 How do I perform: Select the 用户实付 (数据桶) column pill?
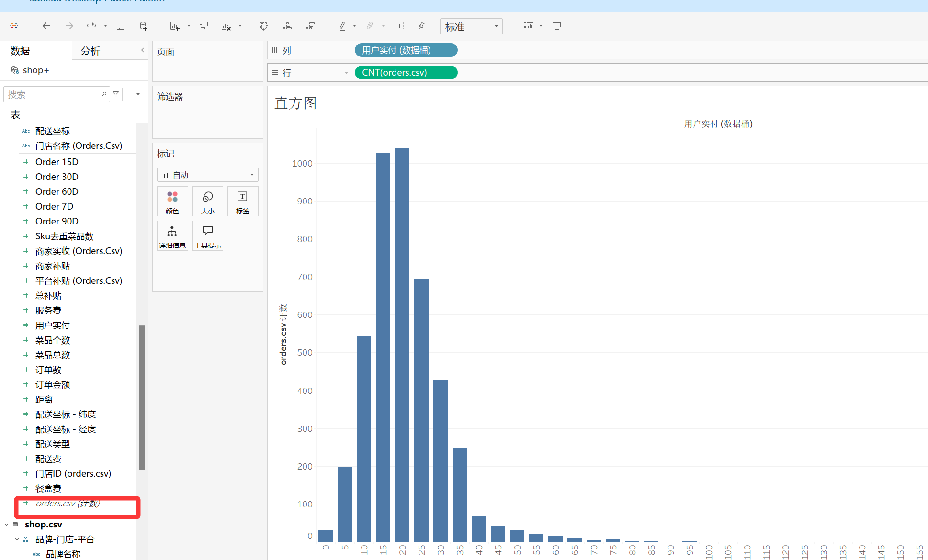(x=406, y=50)
